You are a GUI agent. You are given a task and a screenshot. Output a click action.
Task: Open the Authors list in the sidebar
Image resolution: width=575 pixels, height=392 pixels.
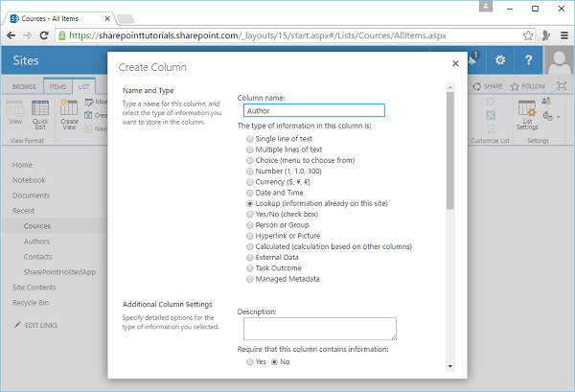[x=36, y=242]
